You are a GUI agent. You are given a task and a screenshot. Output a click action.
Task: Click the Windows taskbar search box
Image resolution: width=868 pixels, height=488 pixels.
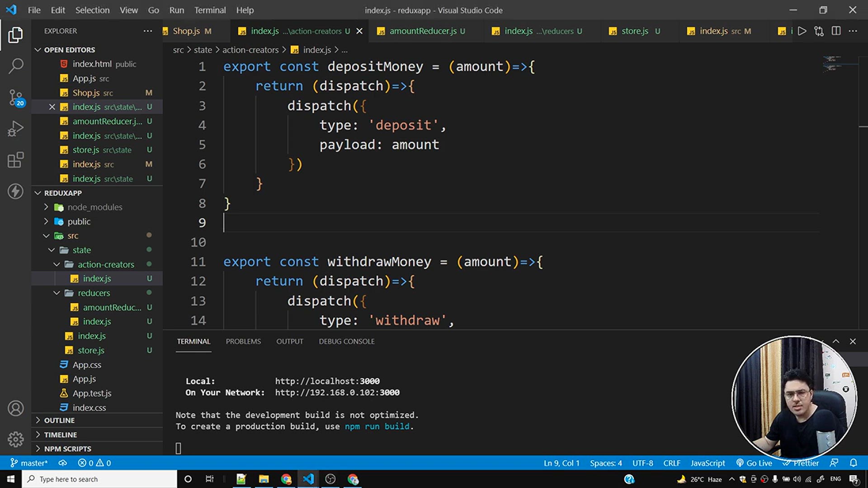(x=99, y=479)
